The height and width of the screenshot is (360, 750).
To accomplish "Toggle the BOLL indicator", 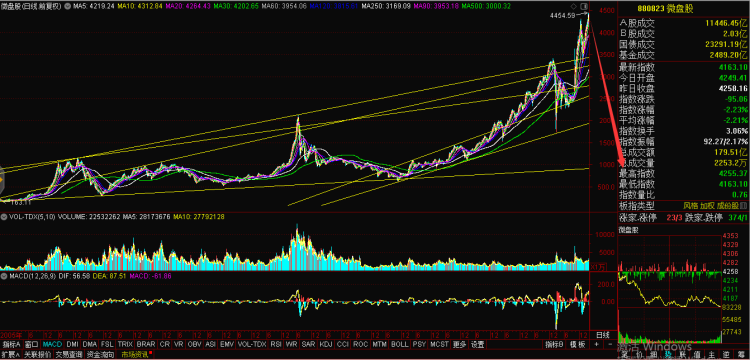I will click(x=399, y=344).
